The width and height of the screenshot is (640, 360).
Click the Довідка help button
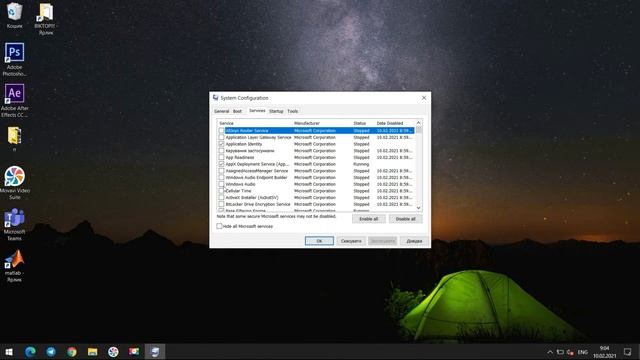[414, 241]
